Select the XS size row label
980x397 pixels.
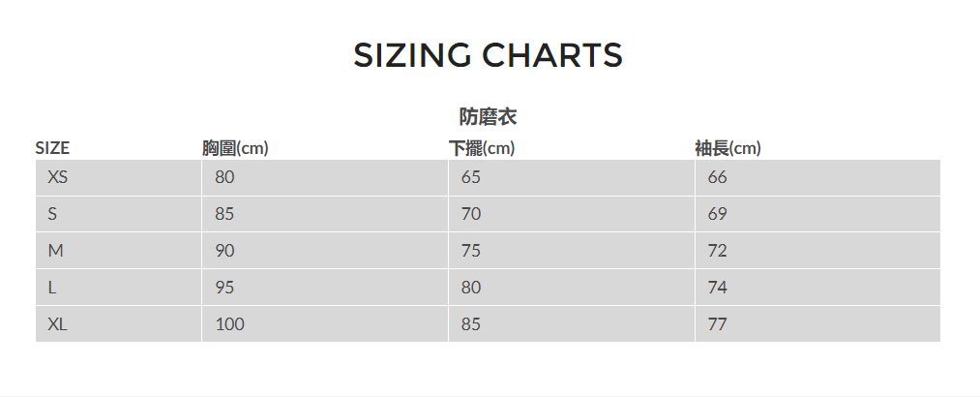coord(58,177)
